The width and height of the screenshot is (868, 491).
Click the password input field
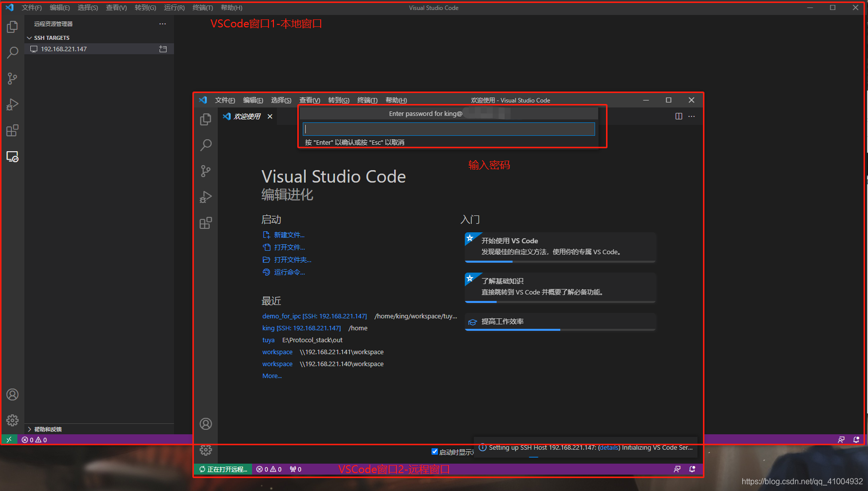[448, 129]
